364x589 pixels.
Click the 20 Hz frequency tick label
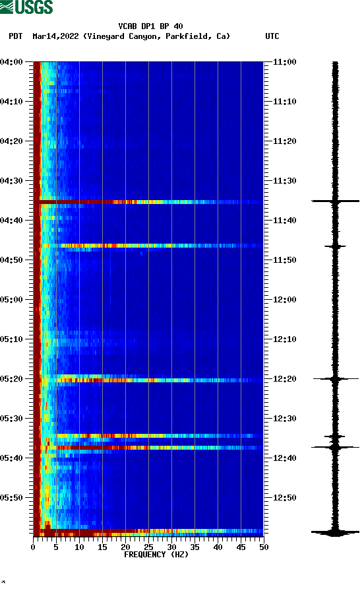(x=125, y=547)
